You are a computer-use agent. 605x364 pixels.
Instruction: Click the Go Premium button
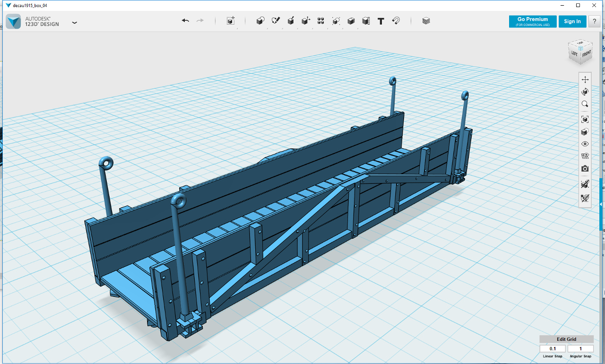point(533,21)
